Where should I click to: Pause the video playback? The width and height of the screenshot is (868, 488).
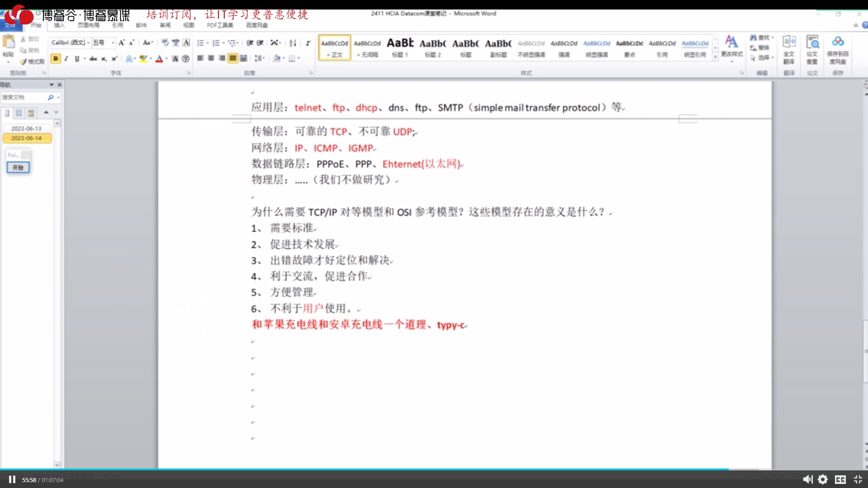tap(12, 479)
